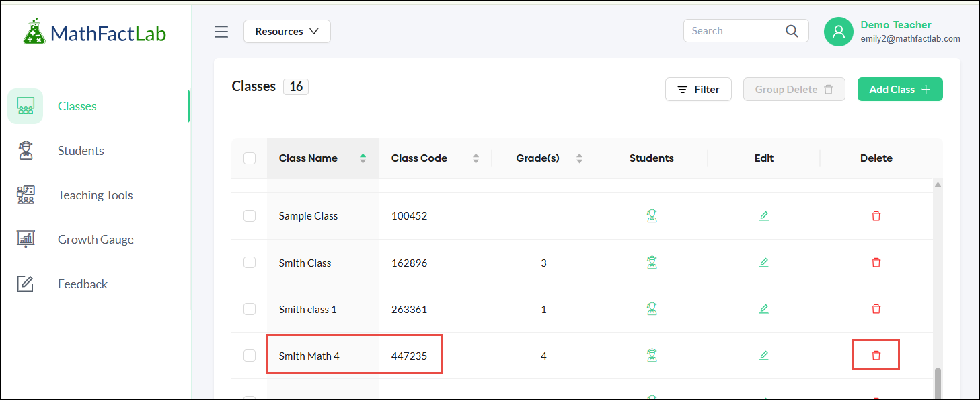980x400 pixels.
Task: Click class name Smith class 1
Action: click(307, 310)
